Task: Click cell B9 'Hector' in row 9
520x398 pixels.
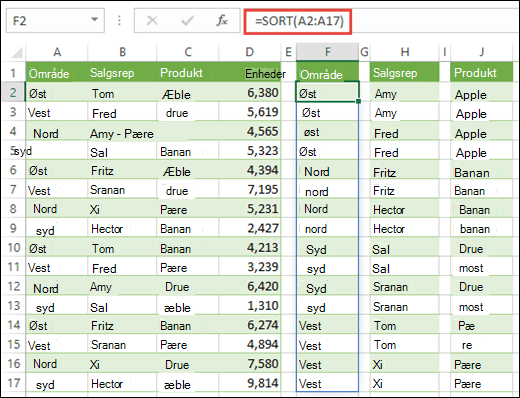Action: click(122, 229)
